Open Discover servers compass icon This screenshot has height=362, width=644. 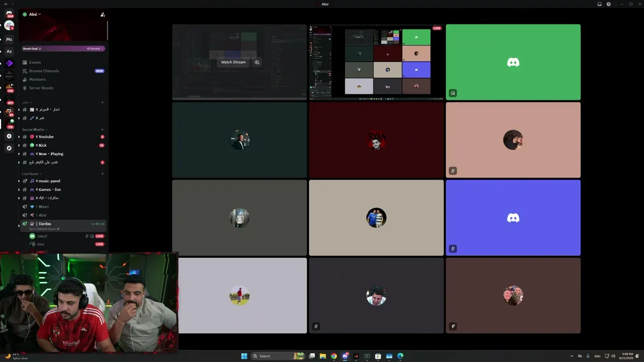(x=9, y=148)
